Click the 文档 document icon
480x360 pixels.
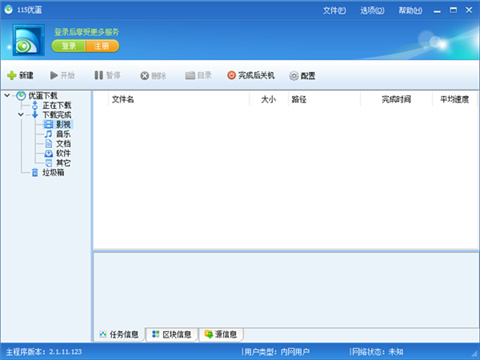coord(49,144)
